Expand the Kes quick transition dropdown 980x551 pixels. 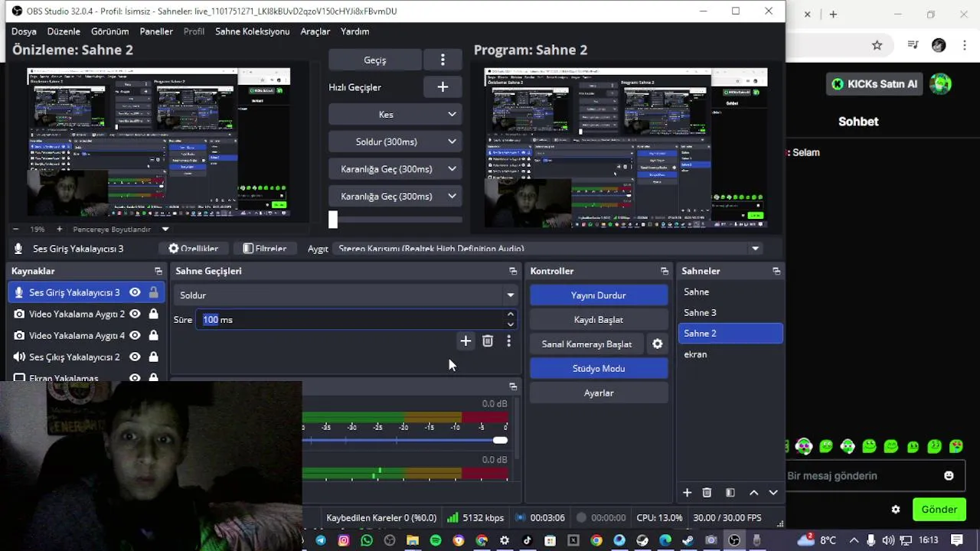click(452, 115)
